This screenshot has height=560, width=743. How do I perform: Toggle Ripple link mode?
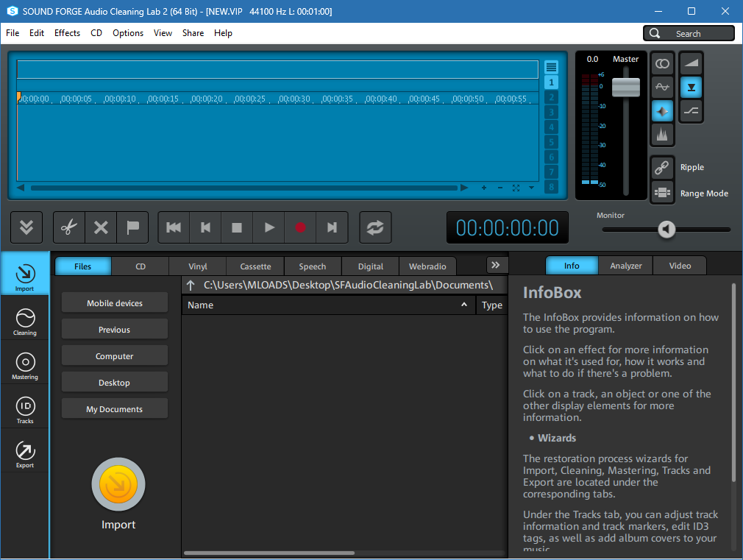662,167
